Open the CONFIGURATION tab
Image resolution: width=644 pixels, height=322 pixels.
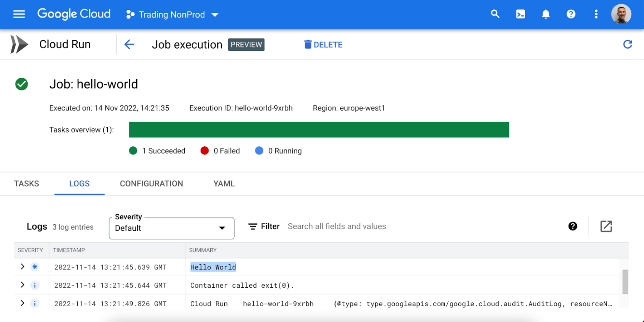(x=151, y=184)
